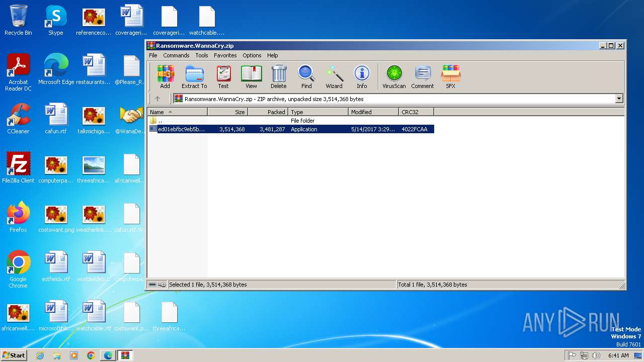The width and height of the screenshot is (644, 362).
Task: Click '4022FCAA' CRC32 value
Action: pos(415,129)
